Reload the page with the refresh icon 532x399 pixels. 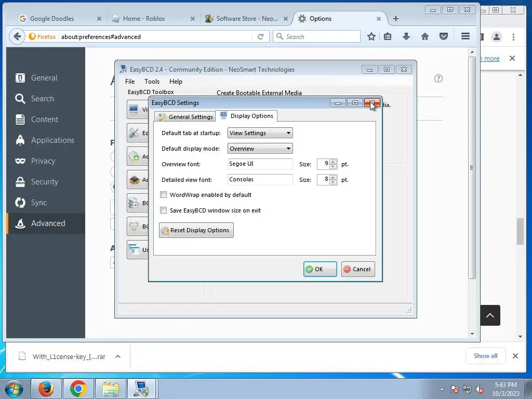261,36
